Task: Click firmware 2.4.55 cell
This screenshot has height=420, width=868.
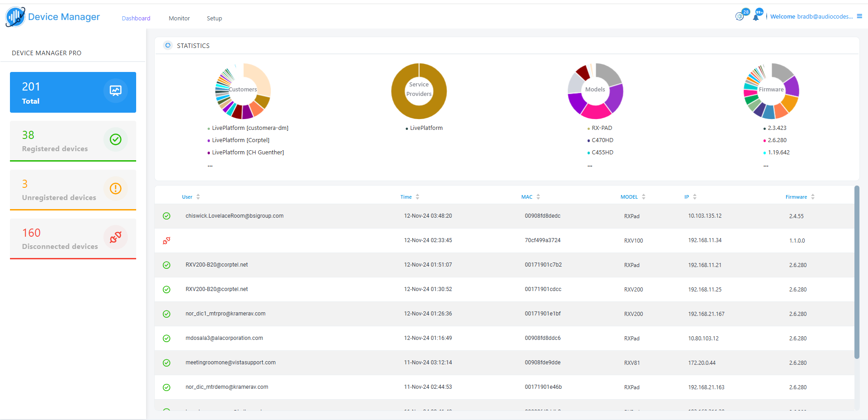Action: [796, 216]
